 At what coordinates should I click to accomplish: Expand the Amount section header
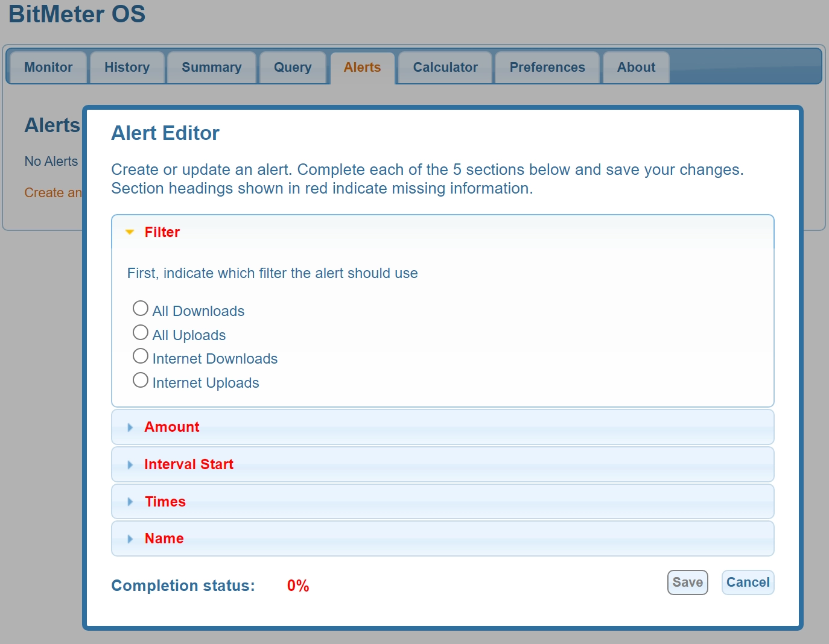click(x=172, y=427)
